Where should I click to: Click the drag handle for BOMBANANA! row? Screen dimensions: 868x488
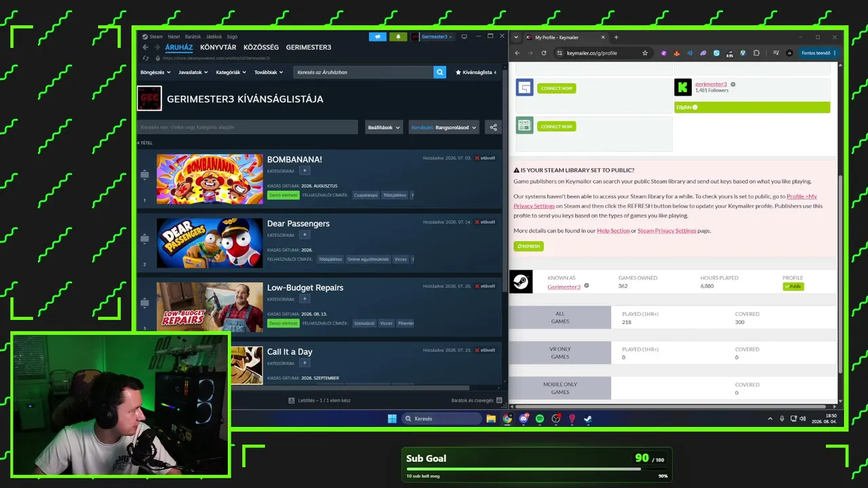point(144,175)
